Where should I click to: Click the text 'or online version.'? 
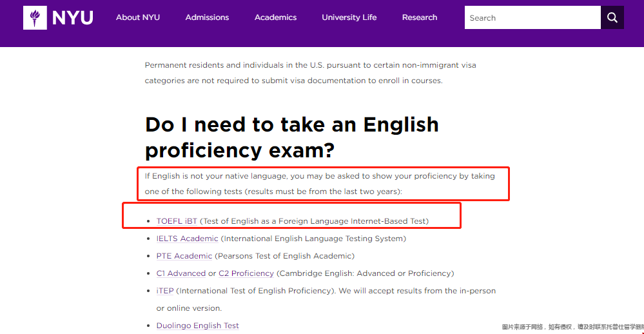[189, 308]
